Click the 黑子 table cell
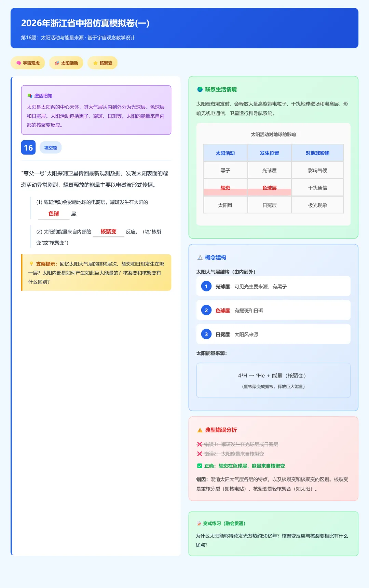369x588 pixels. click(225, 170)
